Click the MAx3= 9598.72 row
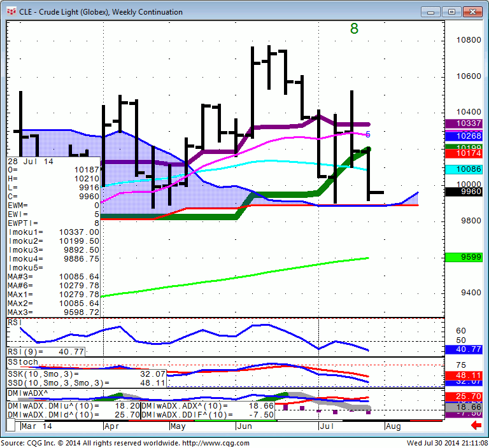This screenshot has width=489, height=448. [53, 312]
